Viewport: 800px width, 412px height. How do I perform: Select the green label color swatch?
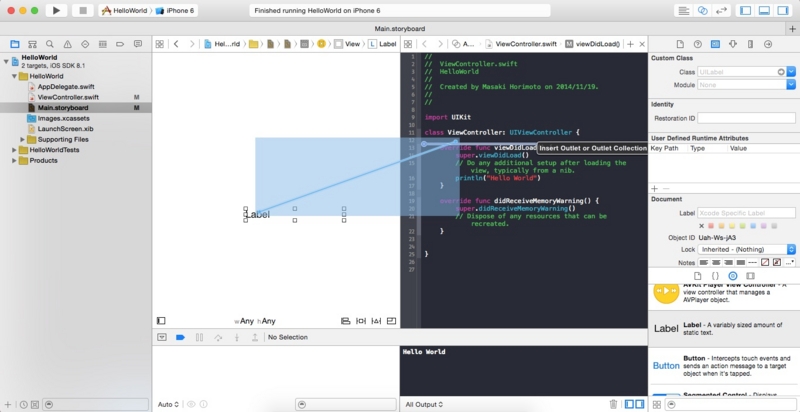point(741,226)
